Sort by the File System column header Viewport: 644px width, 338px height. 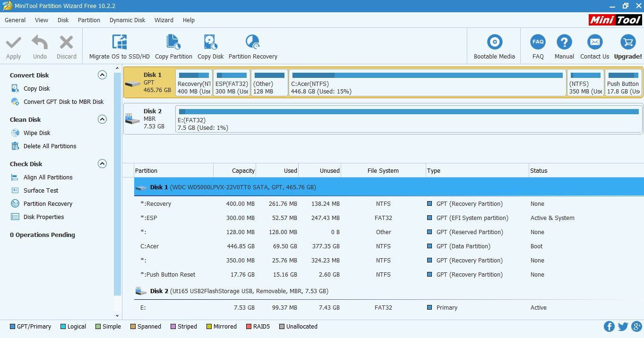[383, 170]
